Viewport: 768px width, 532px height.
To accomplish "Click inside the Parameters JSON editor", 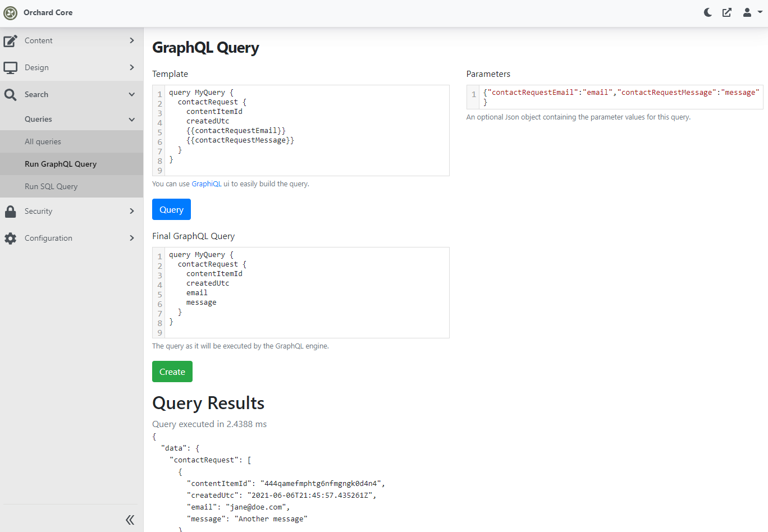I will pyautogui.click(x=615, y=97).
